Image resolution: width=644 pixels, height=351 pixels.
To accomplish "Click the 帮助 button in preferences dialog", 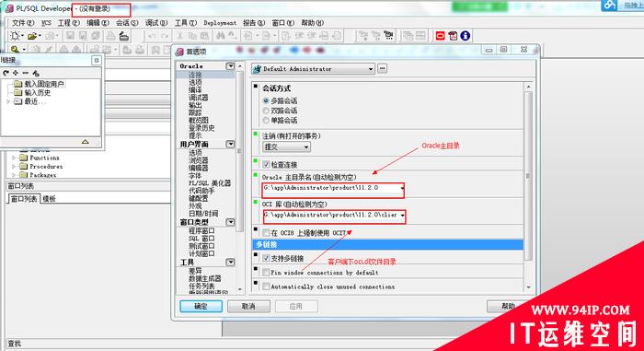I will pos(508,306).
